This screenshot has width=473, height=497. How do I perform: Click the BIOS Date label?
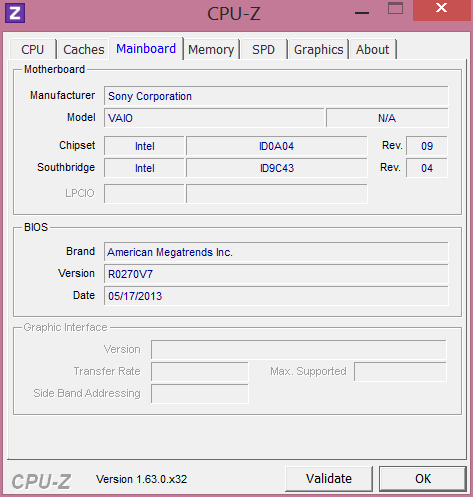[x=84, y=295]
